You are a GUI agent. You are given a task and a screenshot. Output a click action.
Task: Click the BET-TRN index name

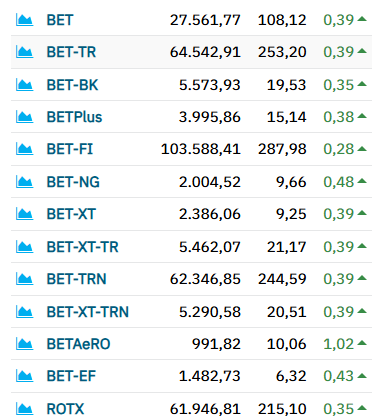[x=77, y=279]
